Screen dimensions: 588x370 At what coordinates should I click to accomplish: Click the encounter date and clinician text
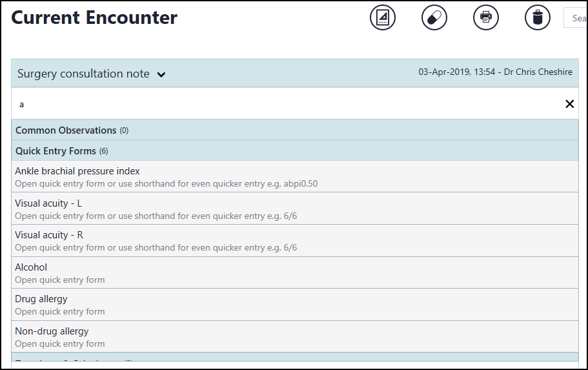point(495,72)
